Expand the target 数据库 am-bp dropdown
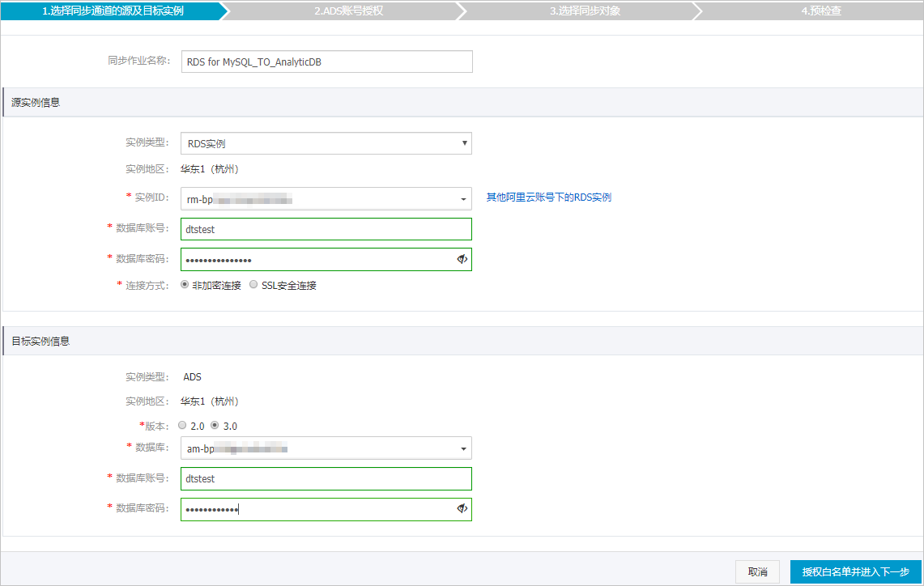The height and width of the screenshot is (586, 924). 326,448
